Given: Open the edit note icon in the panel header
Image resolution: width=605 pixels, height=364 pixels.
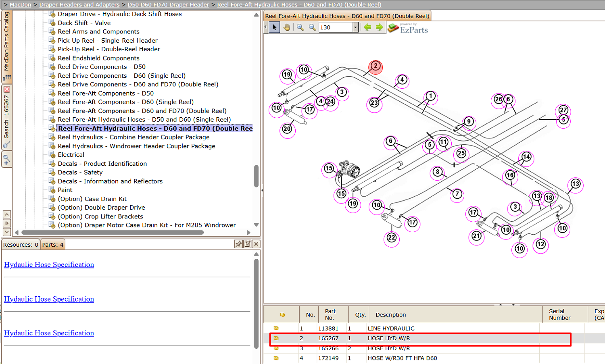Looking at the screenshot, I should point(247,244).
